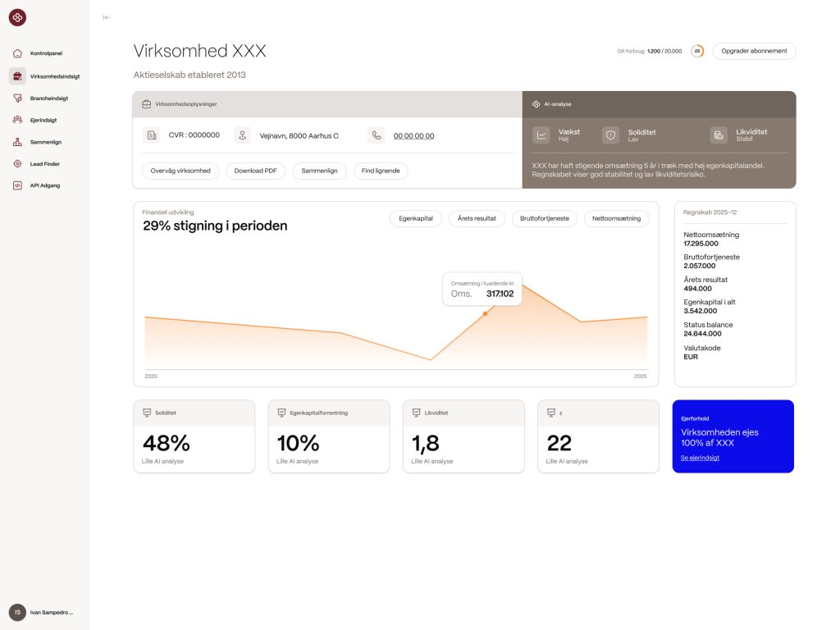The width and height of the screenshot is (840, 630).
Task: Collapse the sidebar with arrow icon
Action: click(107, 17)
